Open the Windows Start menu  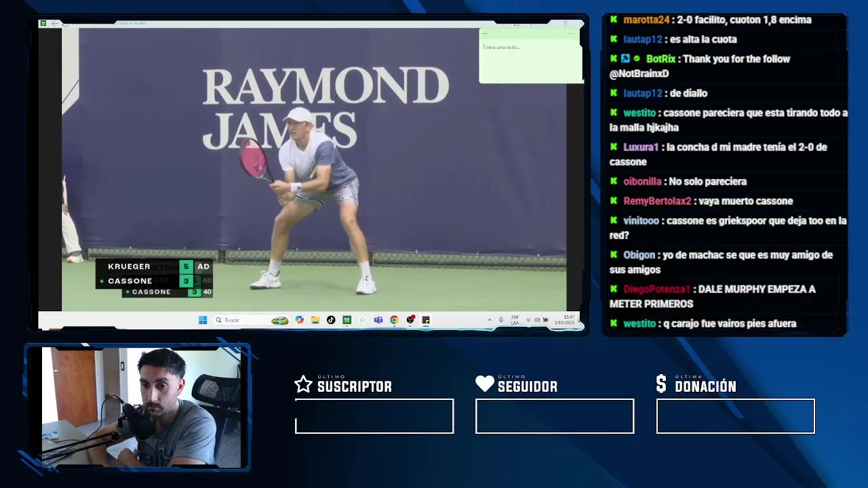203,320
